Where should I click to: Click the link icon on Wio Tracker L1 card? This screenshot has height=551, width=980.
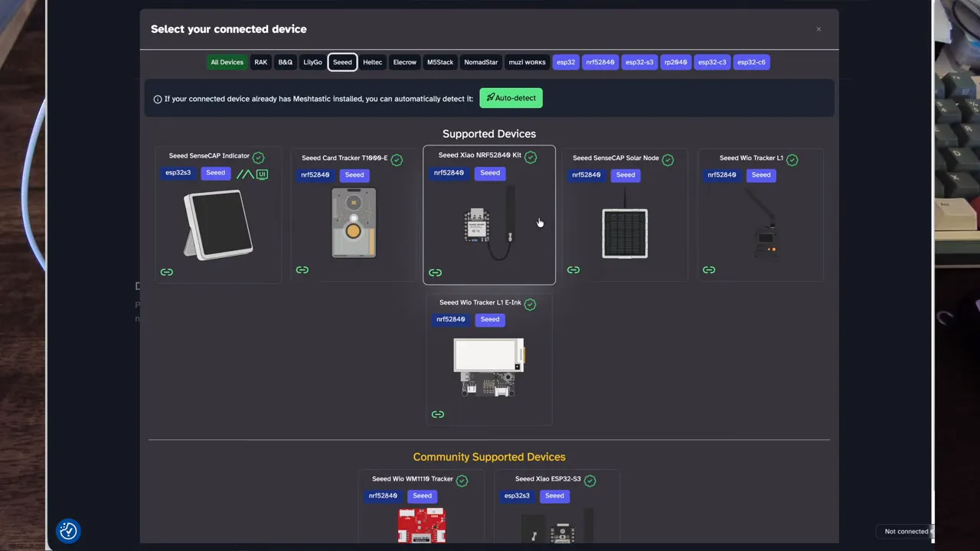[709, 270]
